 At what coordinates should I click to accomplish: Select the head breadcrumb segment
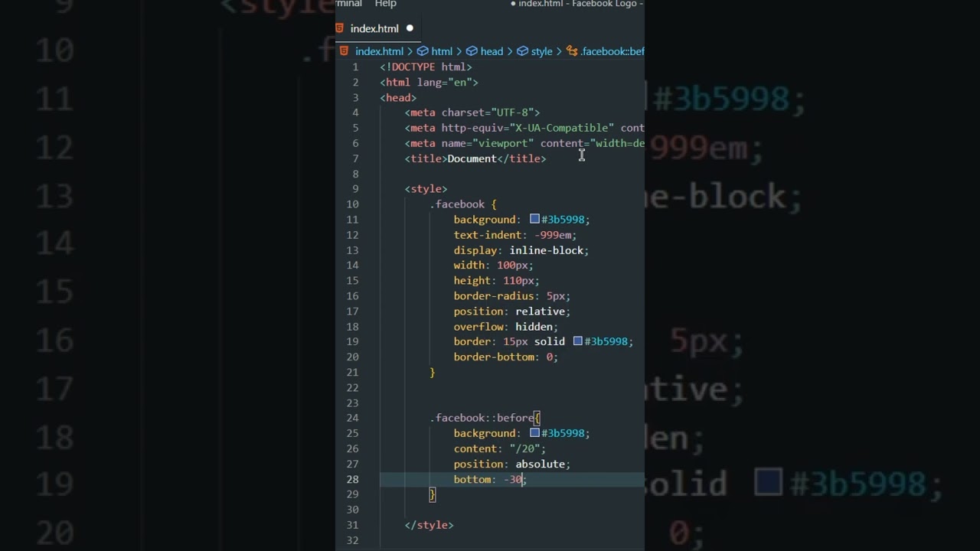pyautogui.click(x=492, y=51)
